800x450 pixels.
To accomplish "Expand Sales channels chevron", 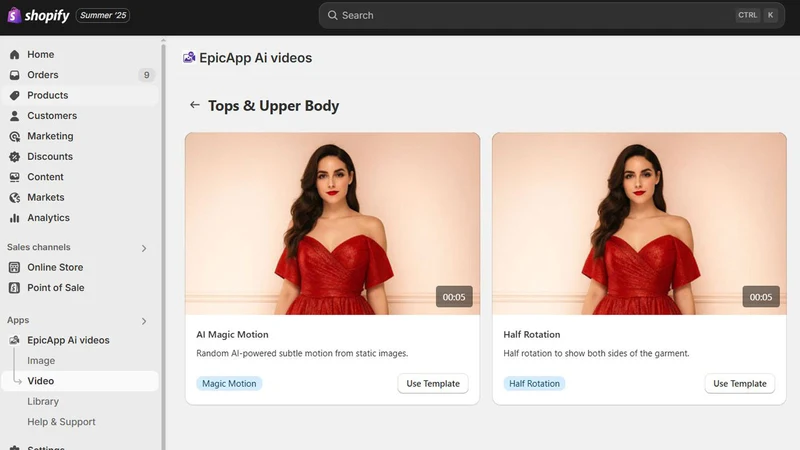I will [144, 248].
